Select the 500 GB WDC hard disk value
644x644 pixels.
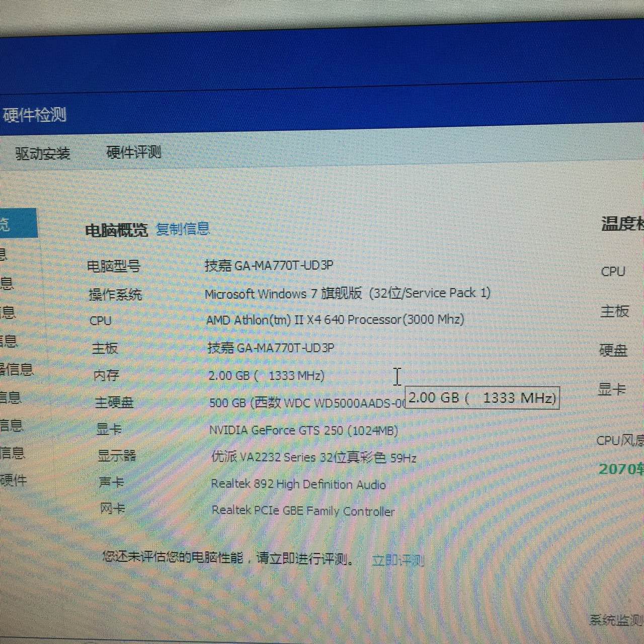(x=307, y=403)
